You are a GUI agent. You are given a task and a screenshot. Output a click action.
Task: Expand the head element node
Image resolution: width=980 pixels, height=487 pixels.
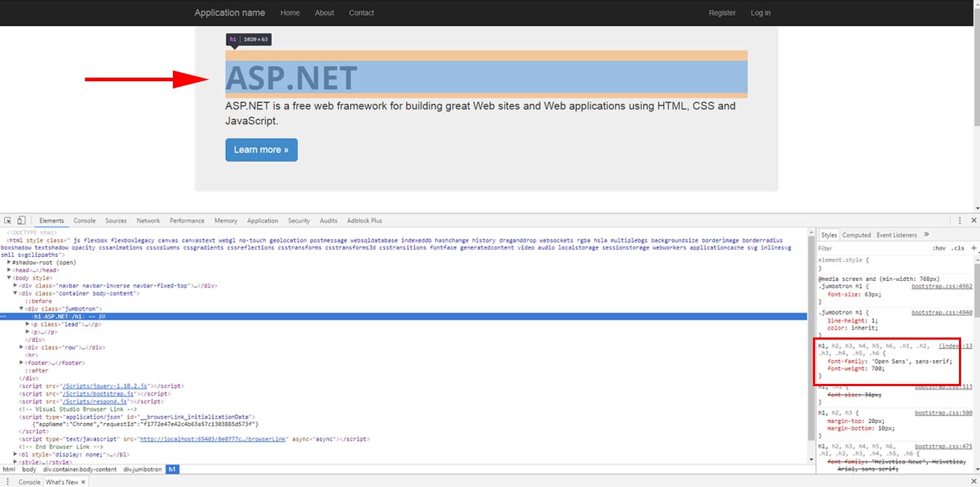9,270
